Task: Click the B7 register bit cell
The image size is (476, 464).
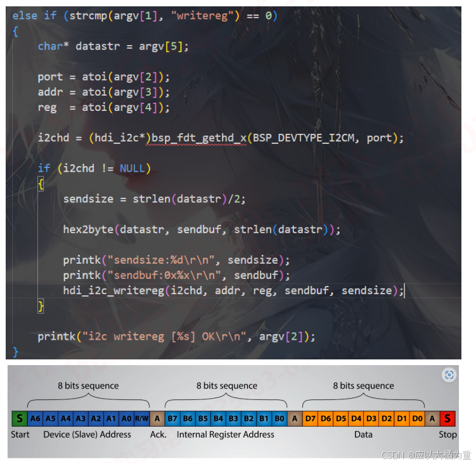Action: (x=172, y=418)
